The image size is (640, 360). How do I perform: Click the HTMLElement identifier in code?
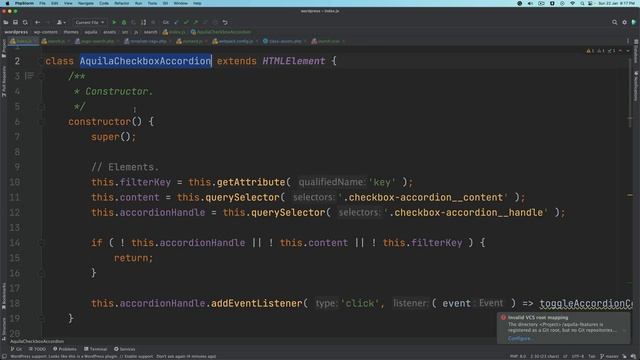(294, 61)
